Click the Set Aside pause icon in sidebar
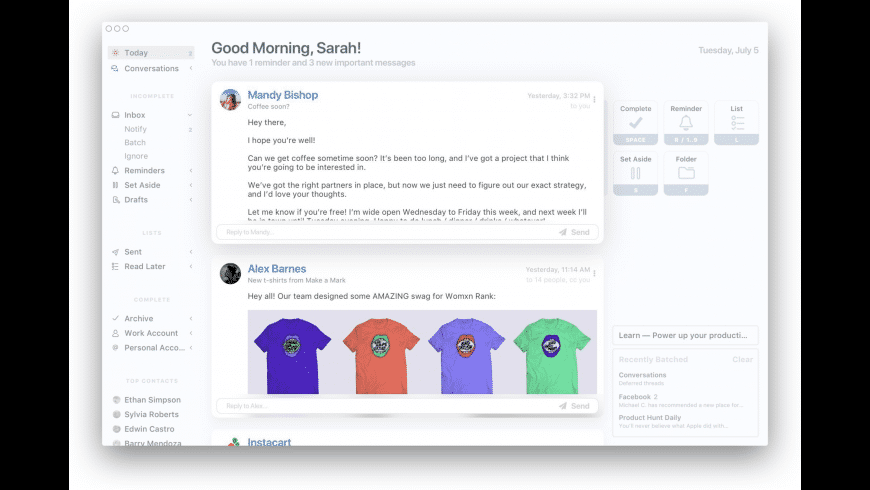This screenshot has width=870, height=490. click(x=115, y=185)
